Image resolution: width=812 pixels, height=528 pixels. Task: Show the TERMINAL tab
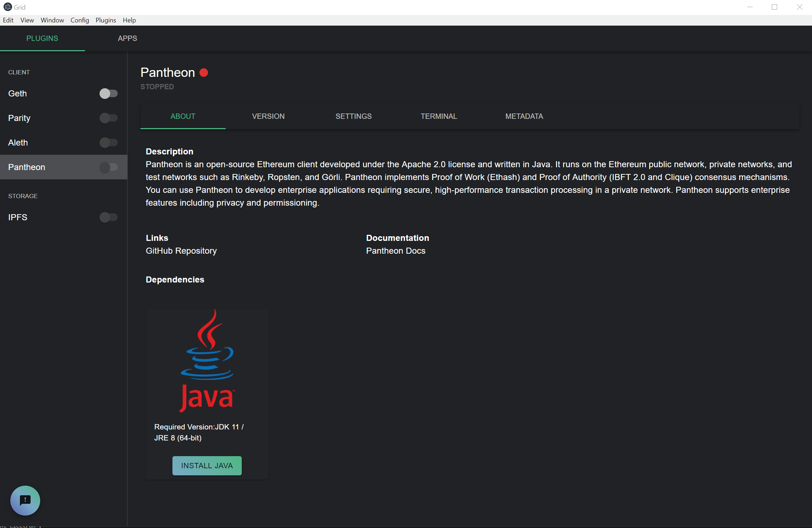439,116
